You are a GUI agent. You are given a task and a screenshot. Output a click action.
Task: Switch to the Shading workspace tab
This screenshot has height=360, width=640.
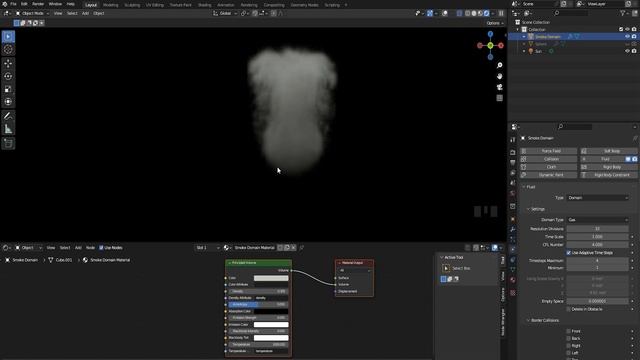[204, 5]
